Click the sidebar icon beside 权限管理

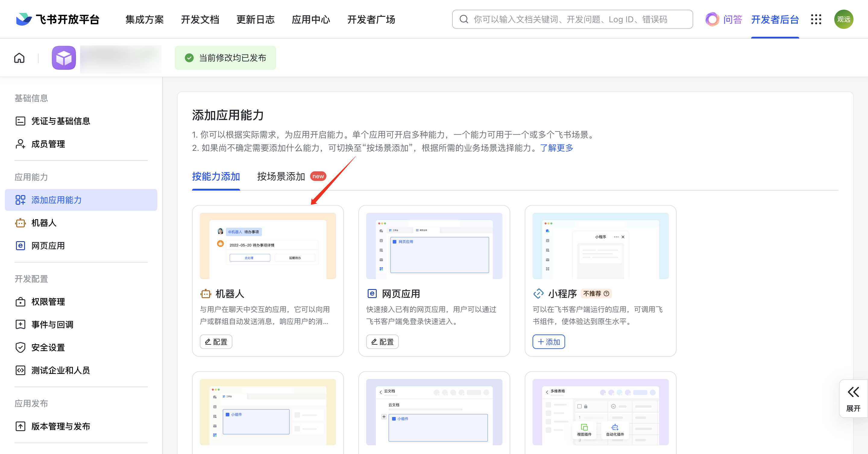click(20, 302)
